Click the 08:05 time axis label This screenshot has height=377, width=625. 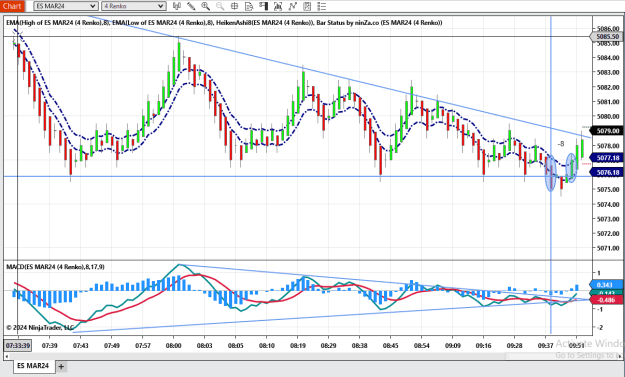(x=236, y=346)
